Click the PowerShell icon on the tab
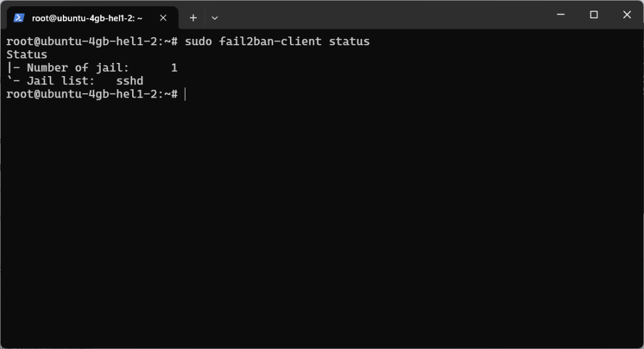This screenshot has height=349, width=644. point(19,18)
